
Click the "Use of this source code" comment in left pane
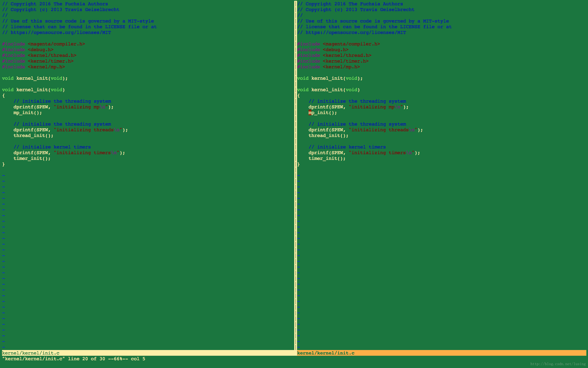[78, 21]
